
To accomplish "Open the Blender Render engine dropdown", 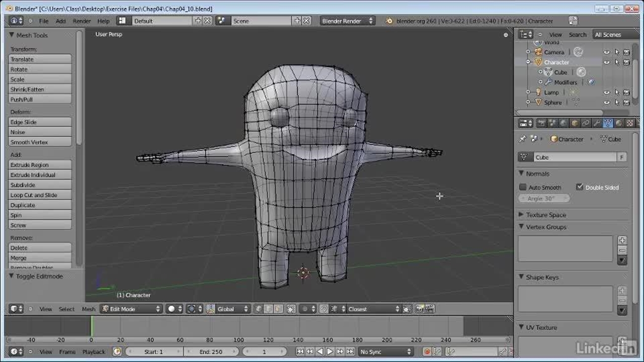I will click(347, 21).
